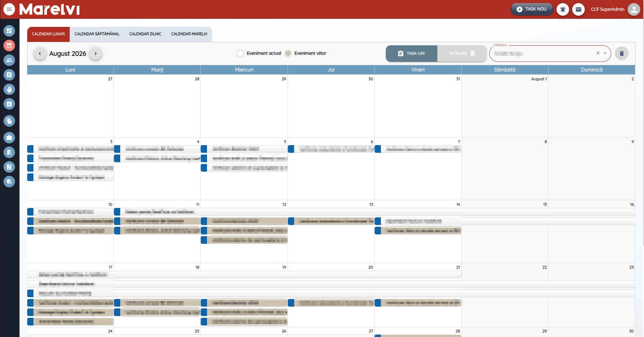
Task: Open the raised hand icon in the sidebar
Action: 9,89
